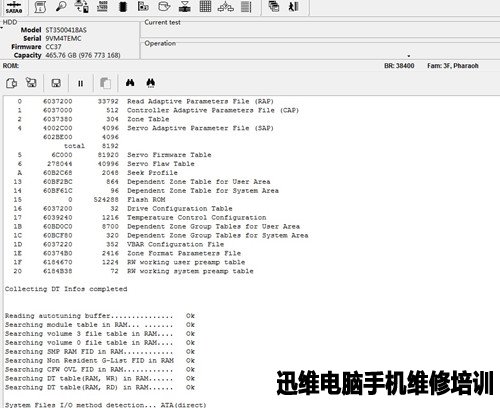The image size is (500, 408).
Task: Click the first binoculars find icon
Action: pos(130,83)
